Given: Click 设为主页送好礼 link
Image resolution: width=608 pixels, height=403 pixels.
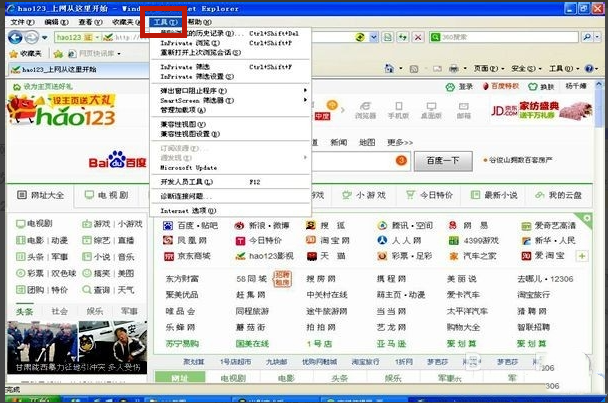Looking at the screenshot, I should pyautogui.click(x=43, y=86).
